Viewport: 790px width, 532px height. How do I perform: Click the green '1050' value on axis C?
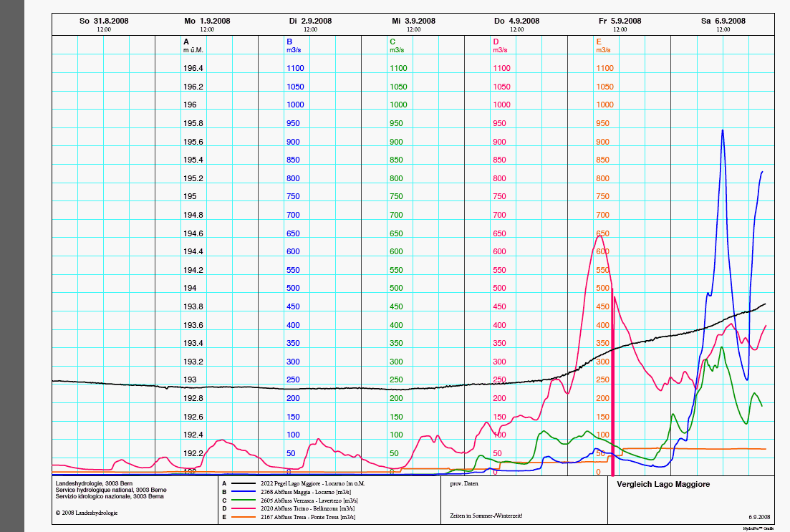pos(398,87)
